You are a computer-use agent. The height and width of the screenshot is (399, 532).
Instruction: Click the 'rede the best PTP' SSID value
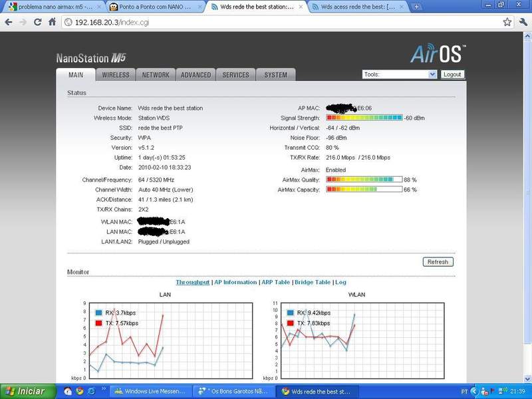tap(160, 128)
